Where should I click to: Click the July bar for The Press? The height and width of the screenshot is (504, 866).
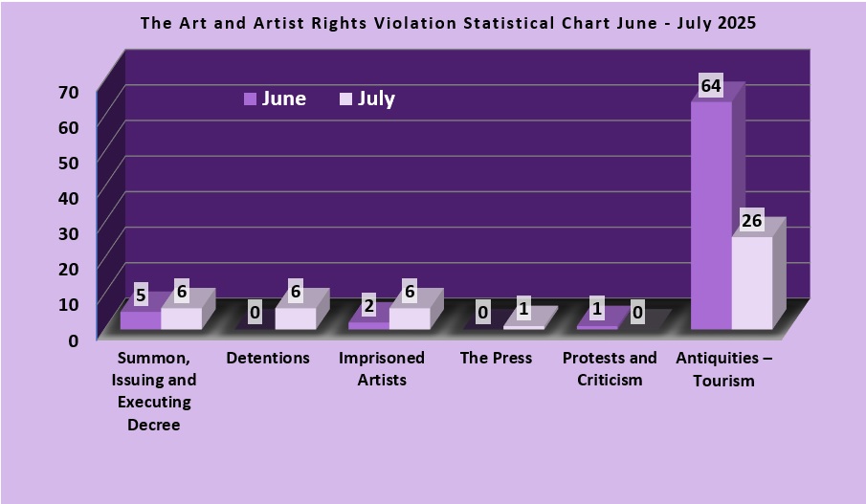(523, 327)
